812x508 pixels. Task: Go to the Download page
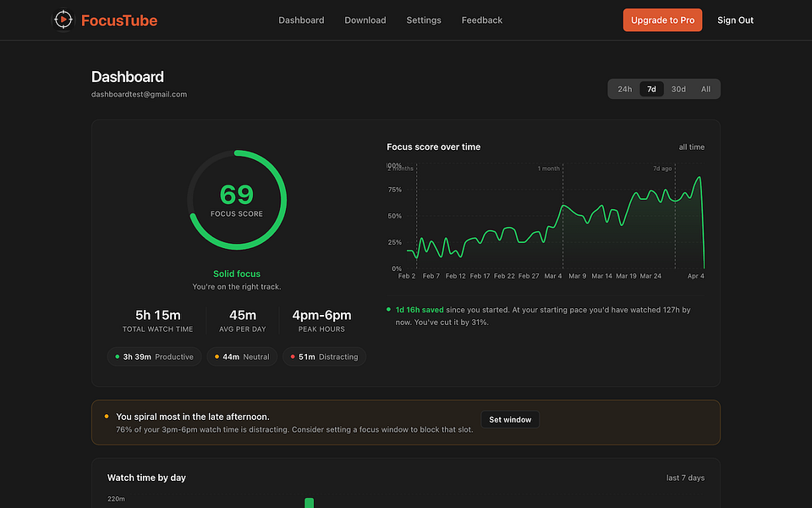[x=365, y=20]
